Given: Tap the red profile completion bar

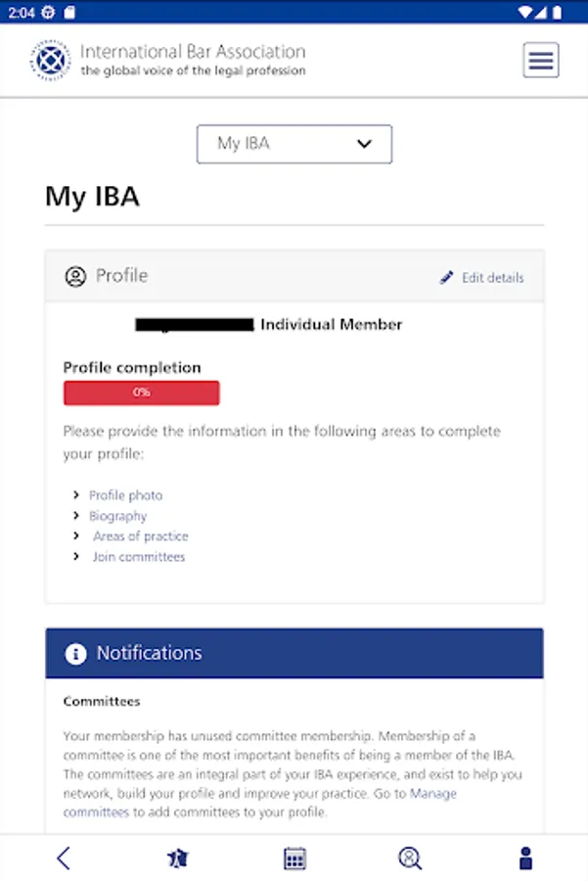Looking at the screenshot, I should [x=142, y=393].
